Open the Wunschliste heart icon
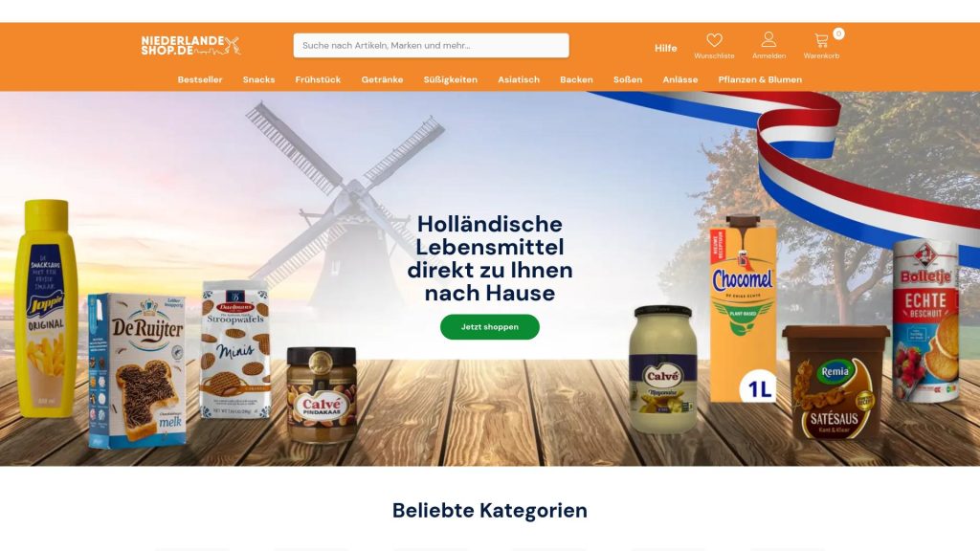Viewport: 980px width, 551px height. (714, 40)
